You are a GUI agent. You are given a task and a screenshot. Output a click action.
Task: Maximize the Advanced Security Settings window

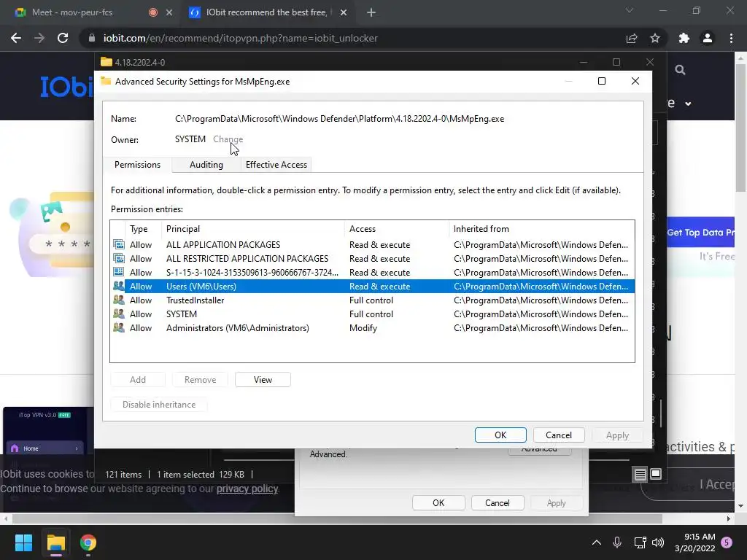(602, 81)
